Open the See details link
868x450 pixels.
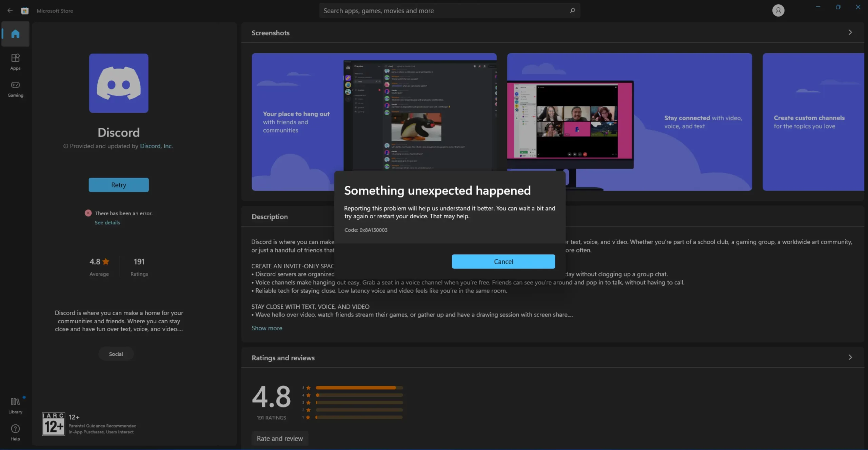coord(107,223)
